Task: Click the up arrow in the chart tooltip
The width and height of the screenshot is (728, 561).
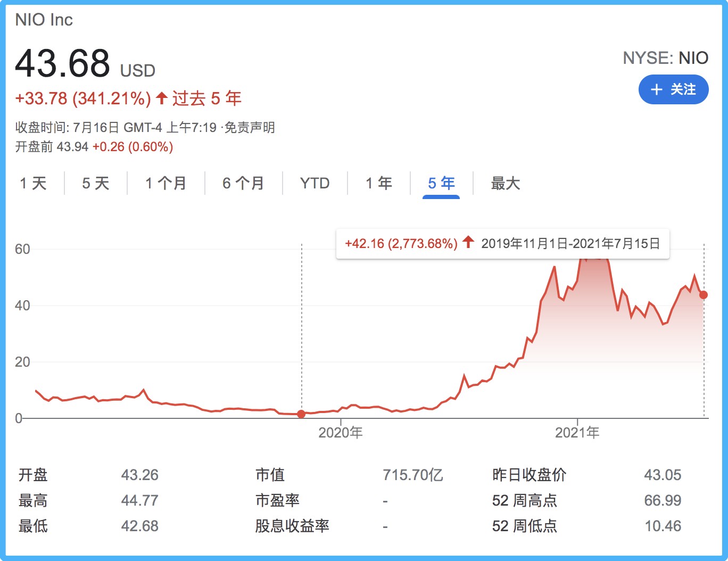Action: tap(468, 243)
